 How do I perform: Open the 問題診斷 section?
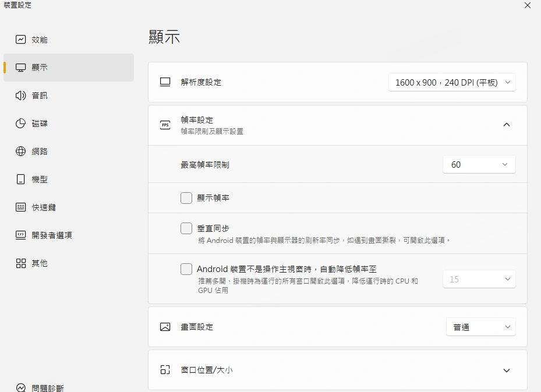[x=69, y=388]
